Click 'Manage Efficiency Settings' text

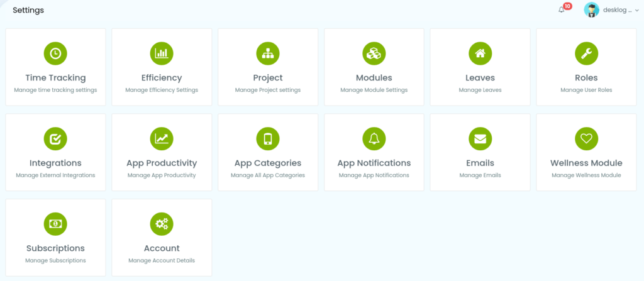162,90
